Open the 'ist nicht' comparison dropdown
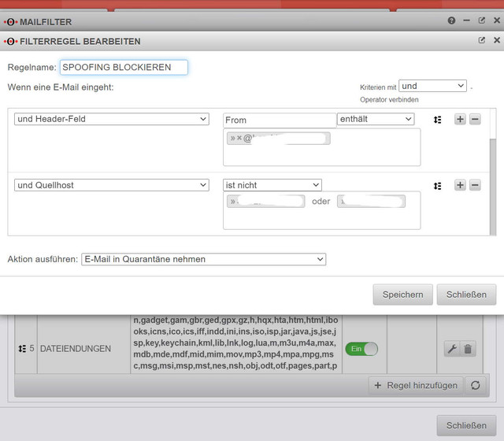Screen dimensions: 504x441 (x=272, y=185)
